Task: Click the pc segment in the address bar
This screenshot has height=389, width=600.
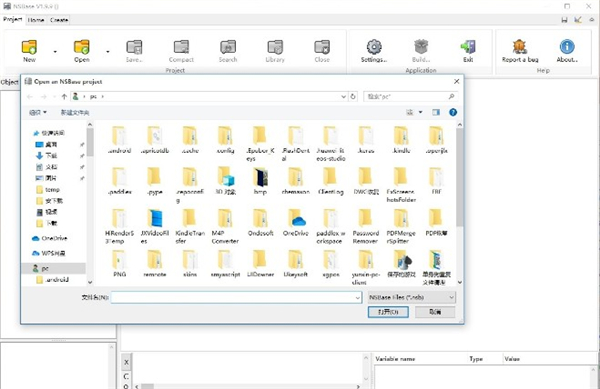Action: [93, 96]
